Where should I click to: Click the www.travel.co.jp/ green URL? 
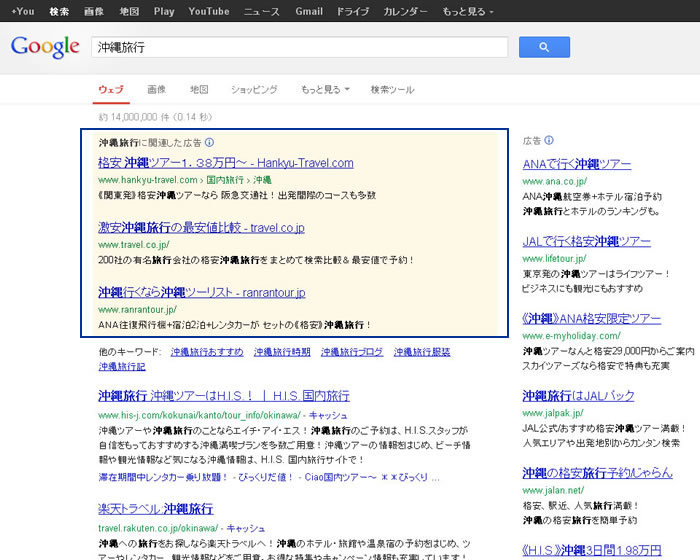(134, 245)
